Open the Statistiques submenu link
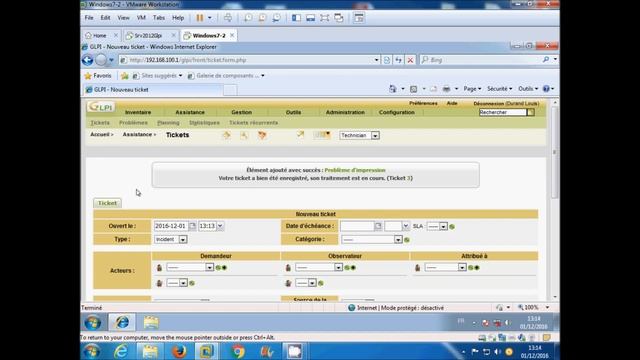This screenshot has height=360, width=640. click(x=204, y=123)
